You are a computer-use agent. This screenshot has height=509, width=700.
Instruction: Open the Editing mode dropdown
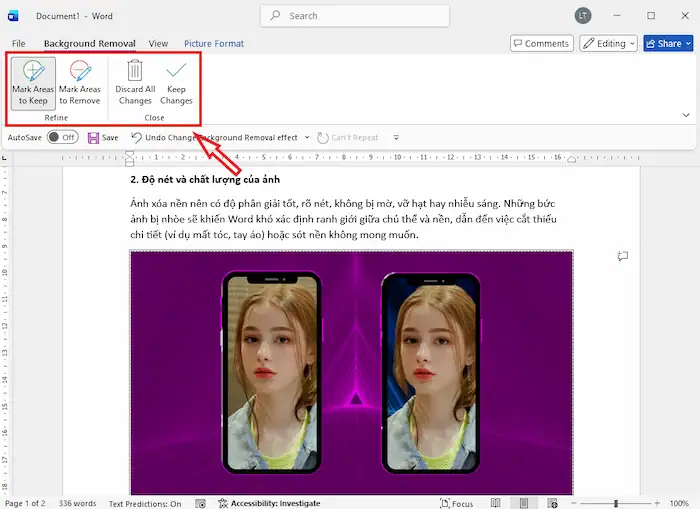click(608, 43)
